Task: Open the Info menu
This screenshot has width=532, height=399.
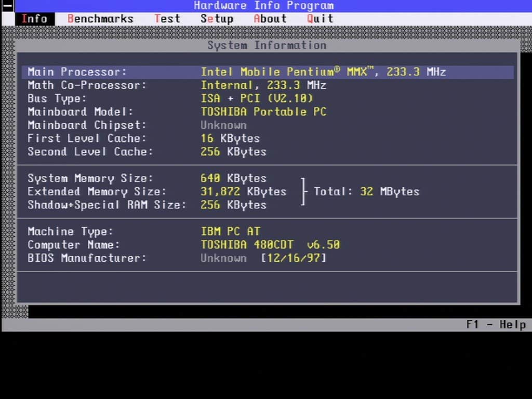Action: pos(35,19)
